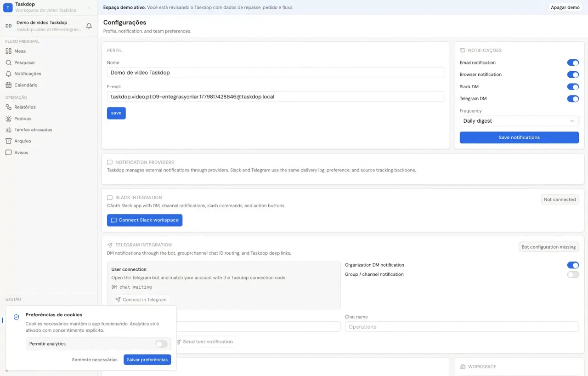Click the "User connection" heading

[x=129, y=269]
